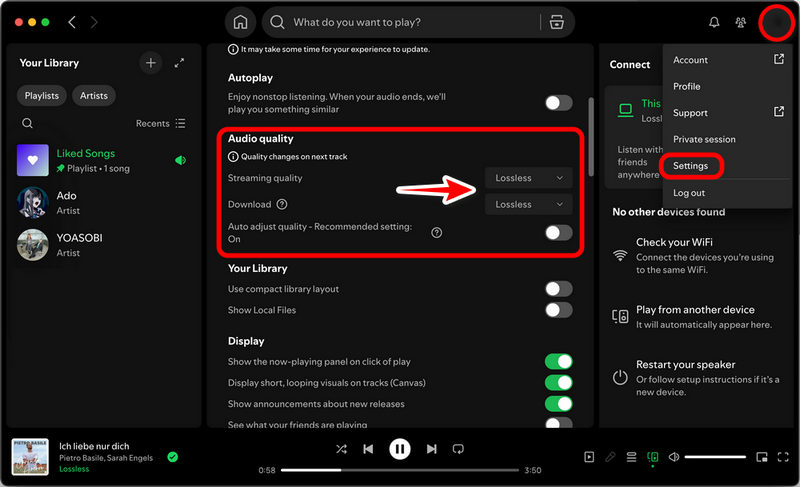The width and height of the screenshot is (800, 487).
Task: Click the search magnifier icon in top bar
Action: 277,22
